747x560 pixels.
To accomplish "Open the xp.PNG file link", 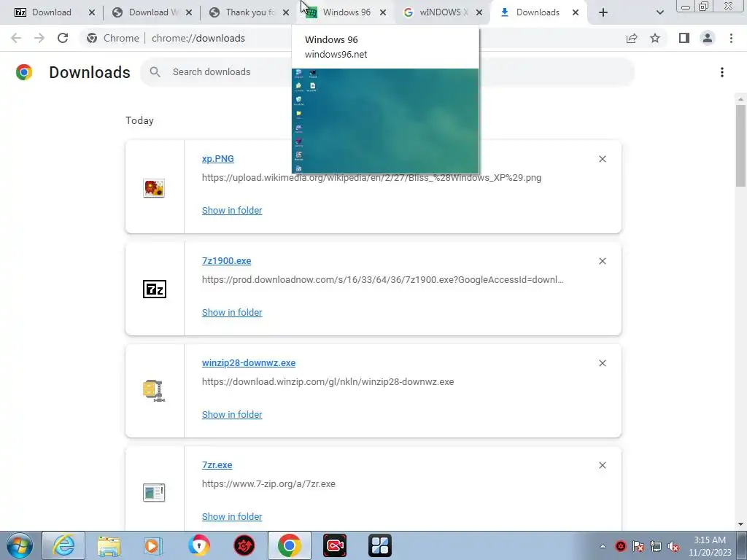I will coord(217,158).
